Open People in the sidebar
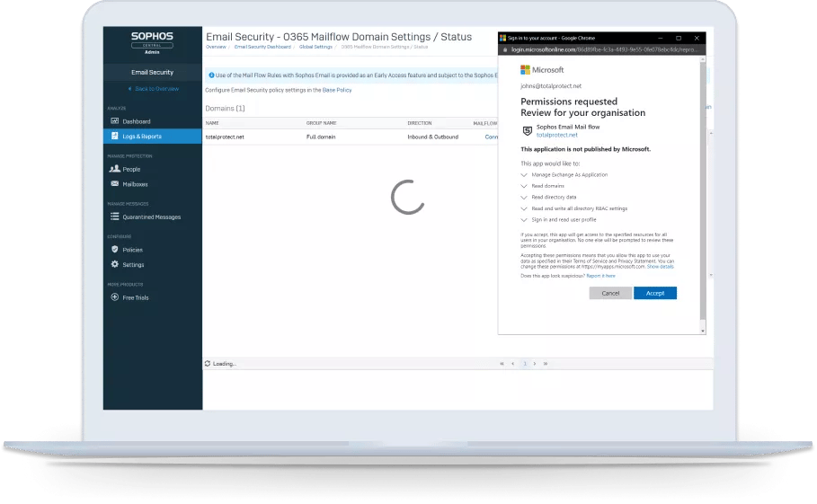 click(152, 169)
